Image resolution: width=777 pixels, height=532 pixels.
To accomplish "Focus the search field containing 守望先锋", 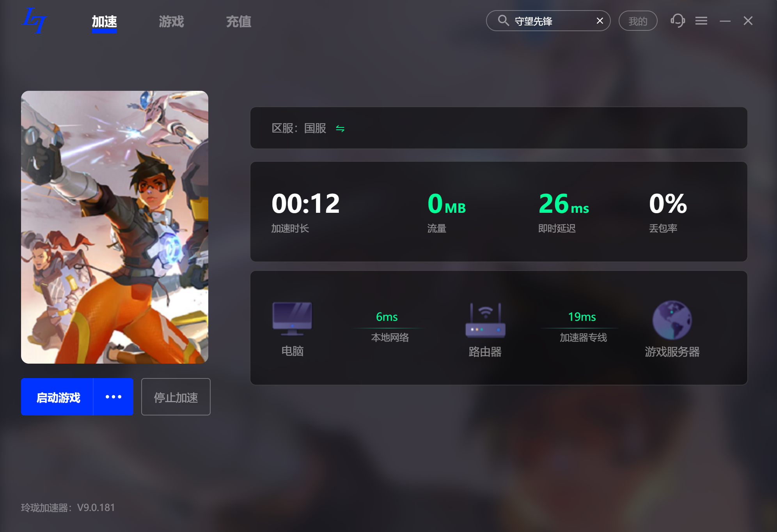I will (548, 21).
